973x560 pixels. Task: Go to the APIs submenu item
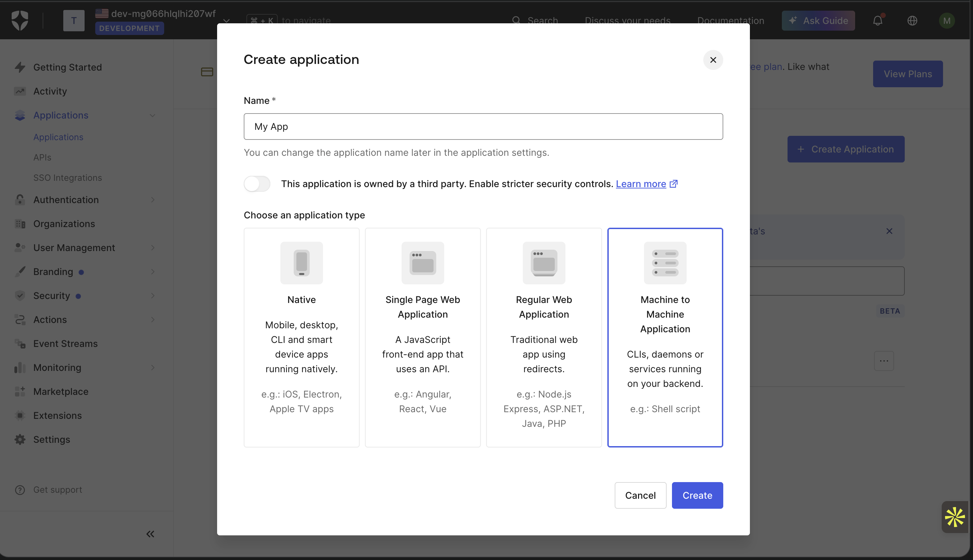[42, 157]
